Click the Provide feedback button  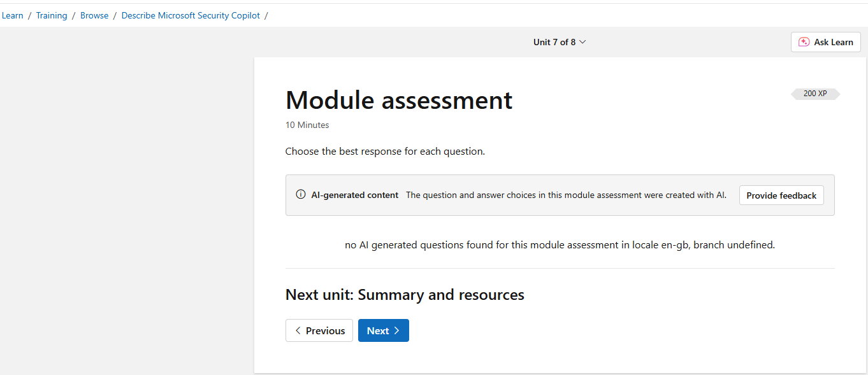[x=781, y=195]
